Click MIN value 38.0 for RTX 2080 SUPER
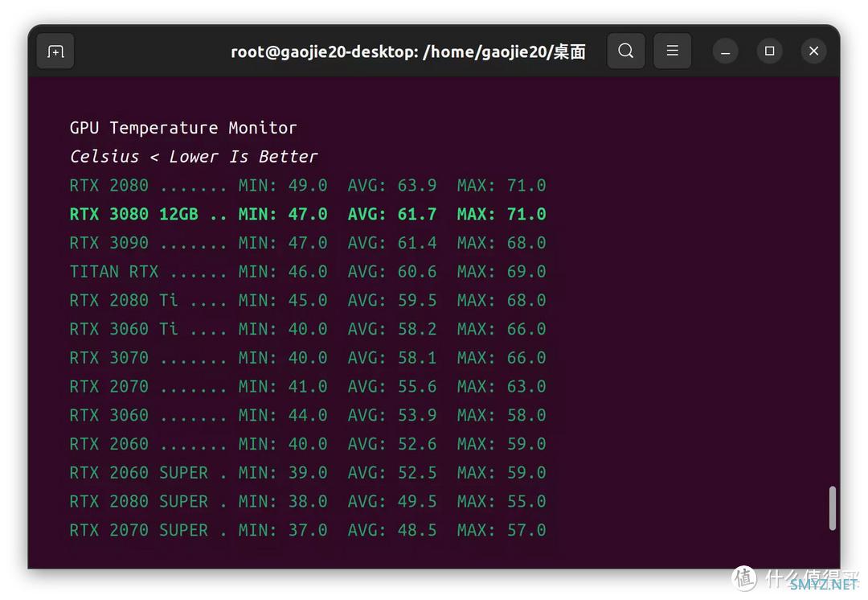Screen dimensions: 868x600 (308, 502)
